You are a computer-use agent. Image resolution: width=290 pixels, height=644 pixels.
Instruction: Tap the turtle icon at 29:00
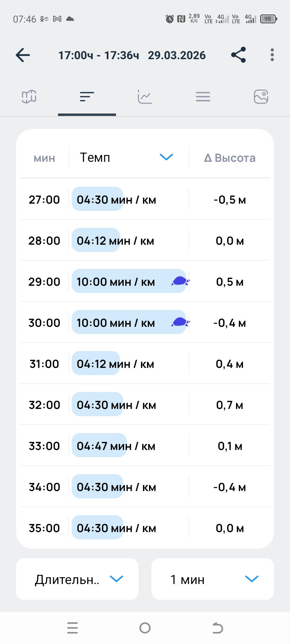click(180, 281)
